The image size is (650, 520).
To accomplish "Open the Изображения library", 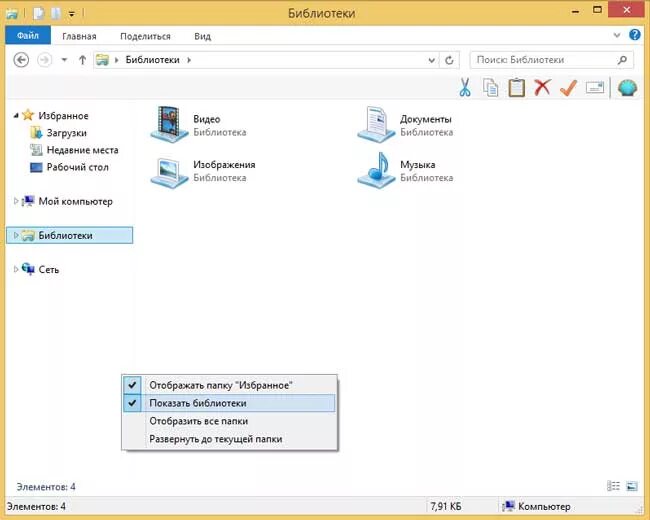I will point(203,170).
